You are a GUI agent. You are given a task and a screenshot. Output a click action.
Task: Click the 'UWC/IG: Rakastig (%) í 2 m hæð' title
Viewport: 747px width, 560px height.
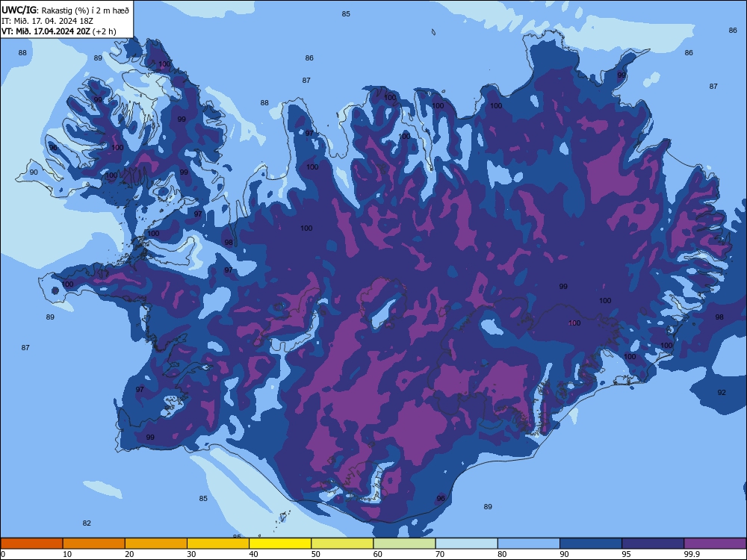65,10
